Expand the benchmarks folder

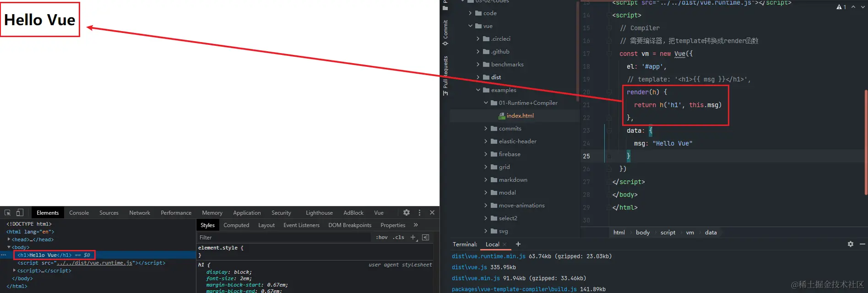[x=478, y=65]
